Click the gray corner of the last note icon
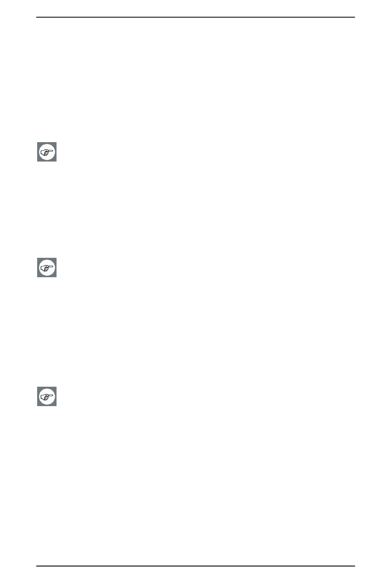392x578 pixels. coord(39,389)
